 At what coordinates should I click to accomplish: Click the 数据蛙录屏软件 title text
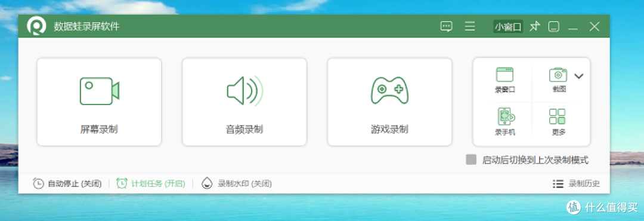coord(86,27)
